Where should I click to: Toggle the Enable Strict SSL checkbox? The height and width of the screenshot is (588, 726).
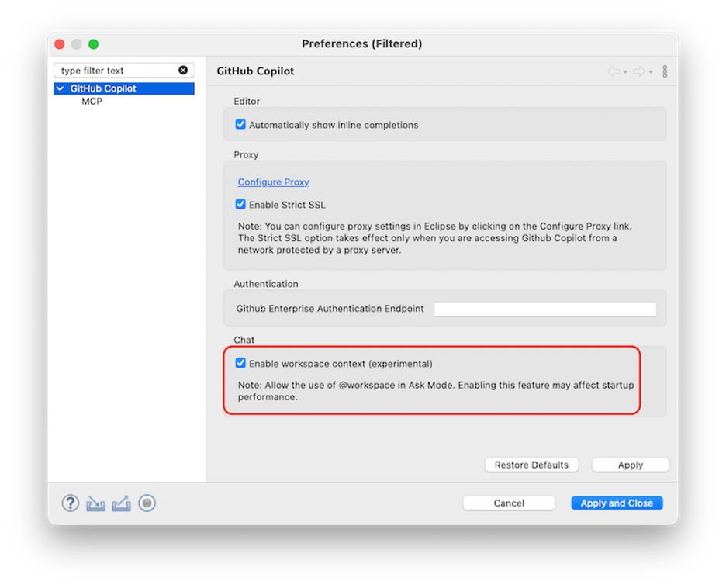click(x=240, y=204)
